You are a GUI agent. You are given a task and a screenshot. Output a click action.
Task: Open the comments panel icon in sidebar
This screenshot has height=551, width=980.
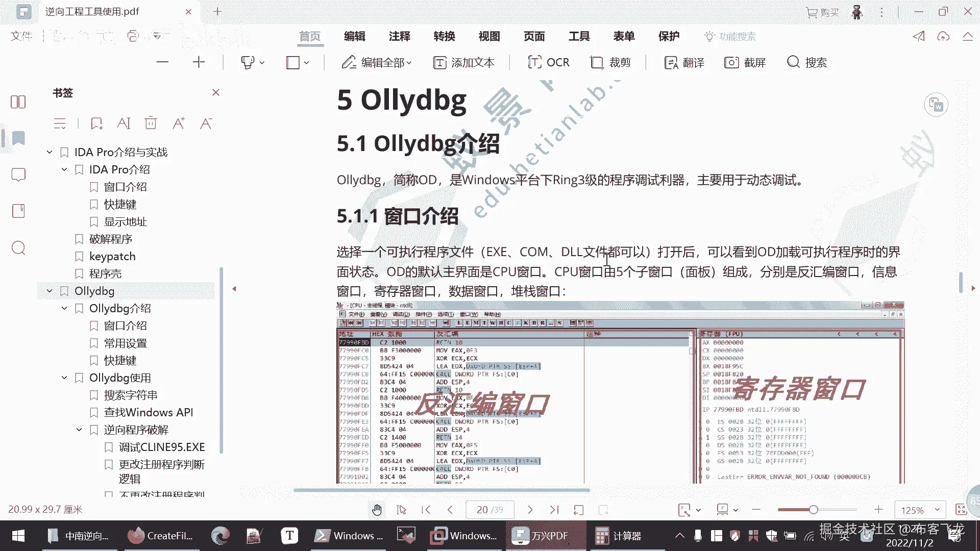pos(18,174)
